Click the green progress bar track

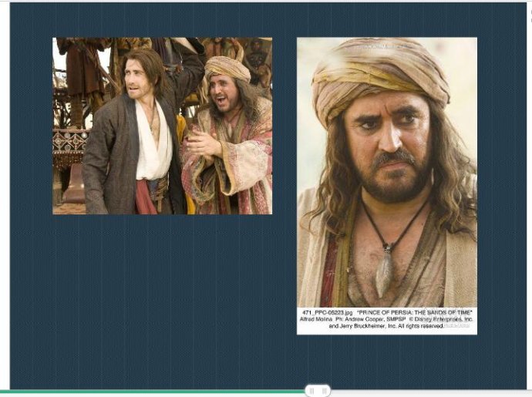tap(153, 392)
